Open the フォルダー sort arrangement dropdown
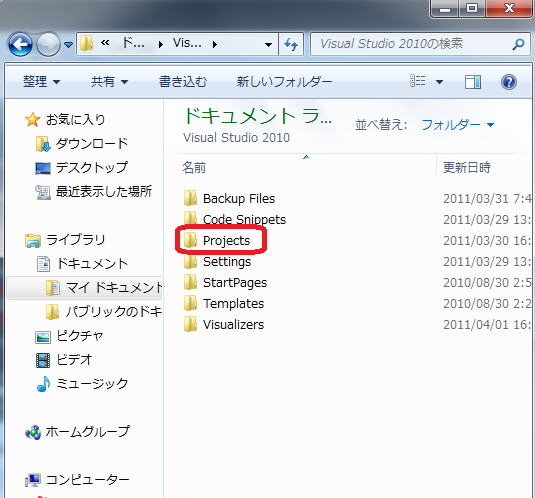 (x=458, y=125)
